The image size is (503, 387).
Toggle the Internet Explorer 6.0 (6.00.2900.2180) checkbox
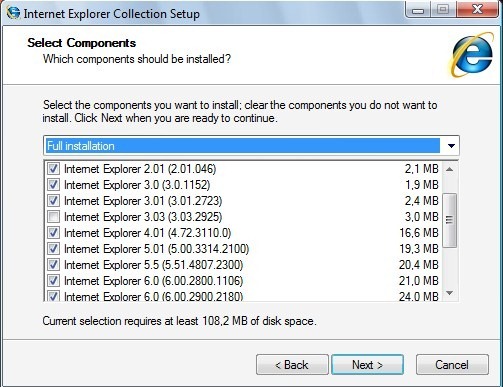point(53,296)
